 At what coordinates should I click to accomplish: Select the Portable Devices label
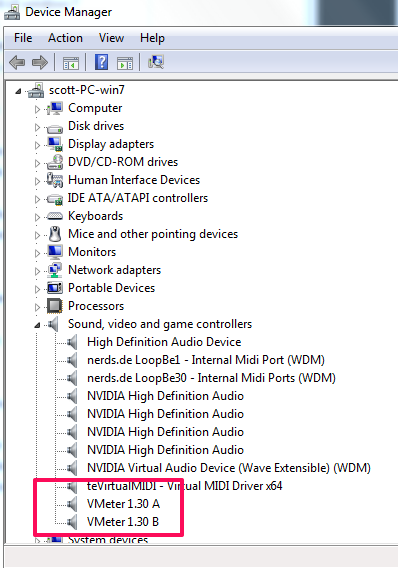tap(112, 288)
